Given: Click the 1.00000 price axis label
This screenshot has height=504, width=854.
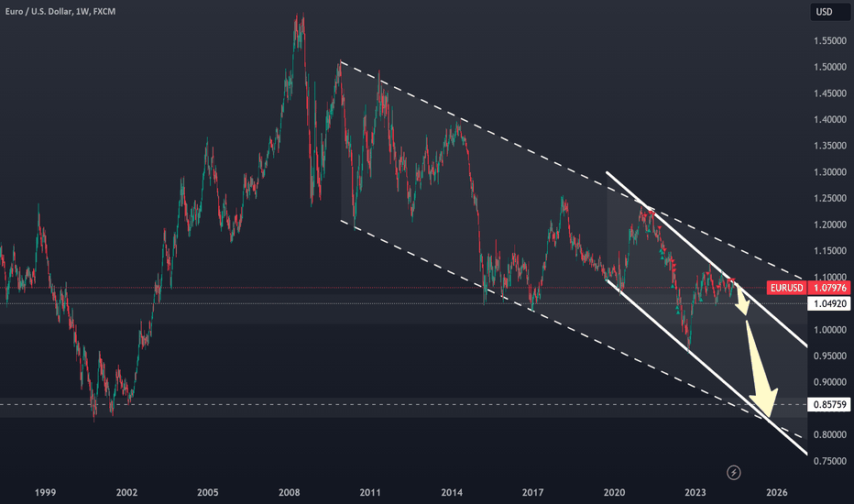Looking at the screenshot, I should click(830, 330).
